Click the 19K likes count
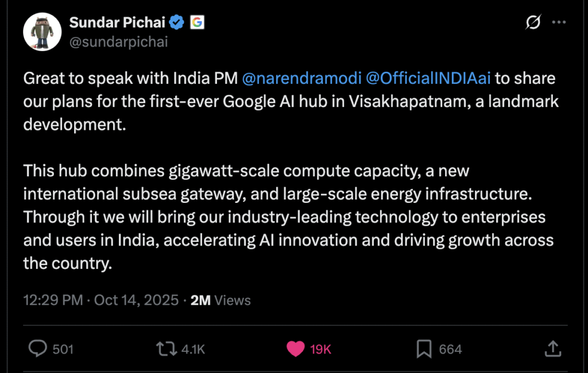588x373 pixels. click(x=320, y=349)
